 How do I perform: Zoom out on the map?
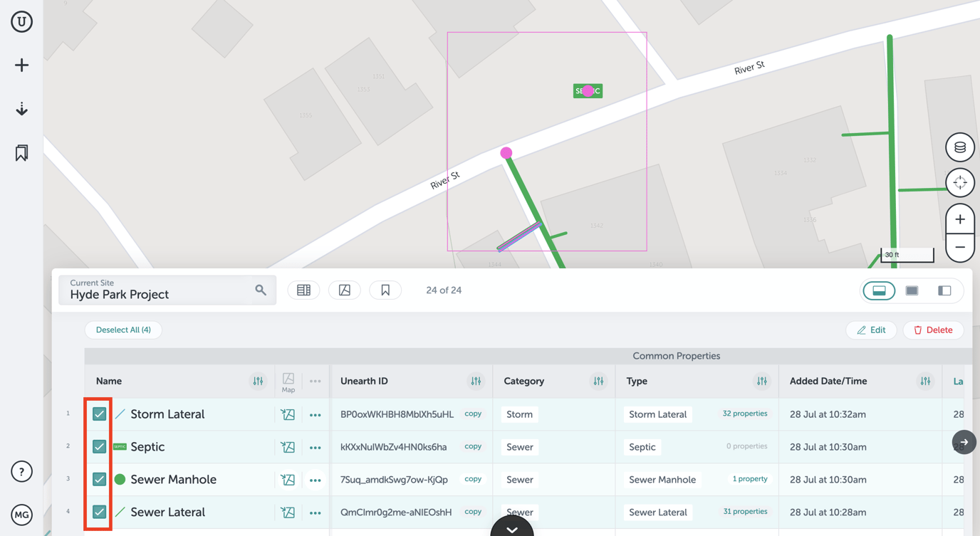959,247
